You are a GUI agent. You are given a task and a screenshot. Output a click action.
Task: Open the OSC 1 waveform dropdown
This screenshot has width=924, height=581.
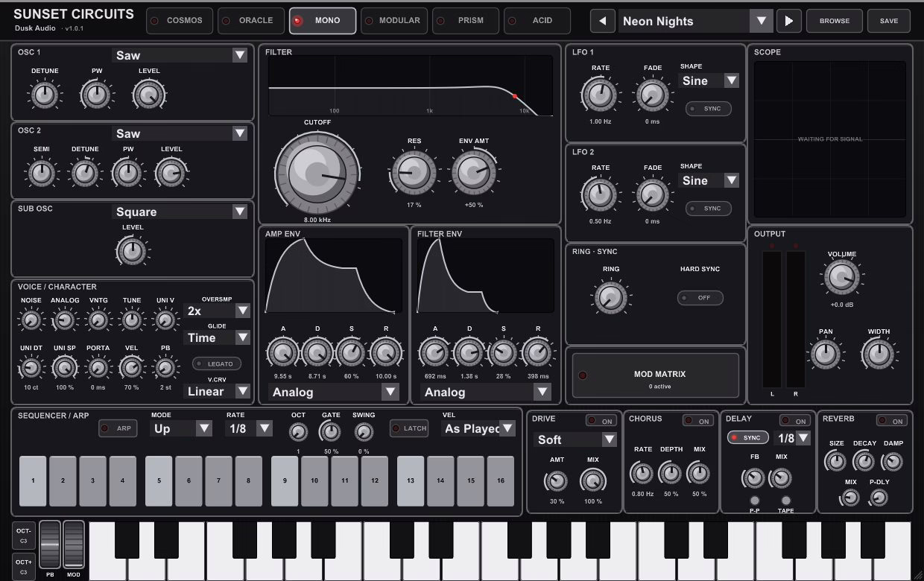click(180, 55)
